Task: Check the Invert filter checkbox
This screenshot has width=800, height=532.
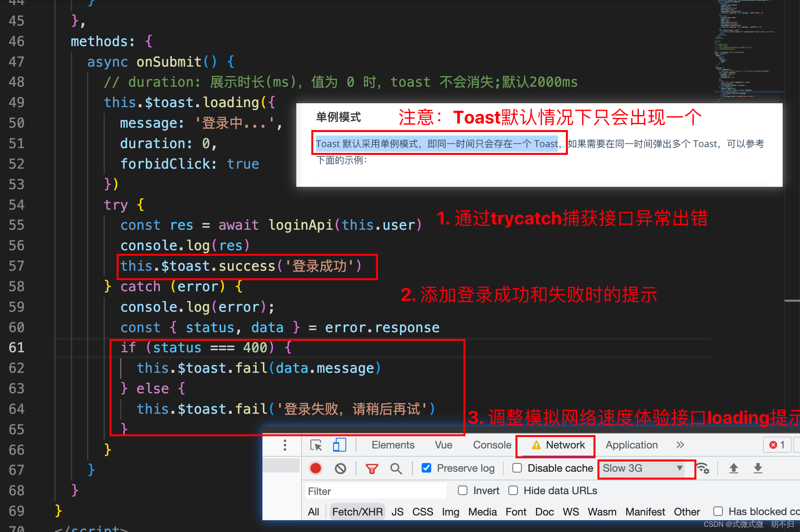Action: coord(463,490)
